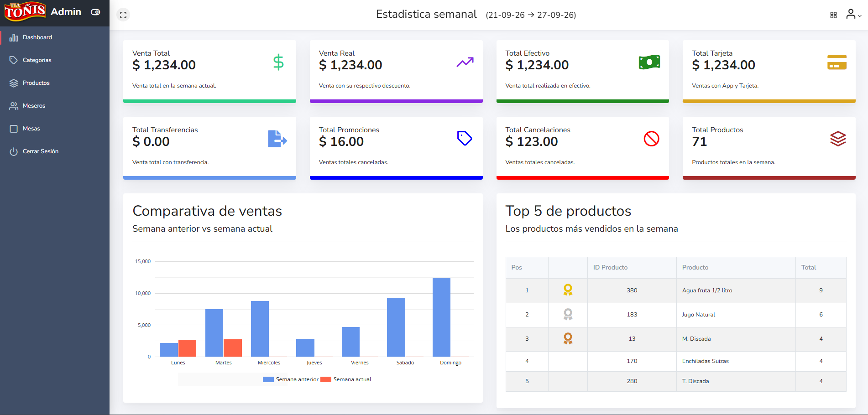Open the user profile dropdown

(853, 15)
